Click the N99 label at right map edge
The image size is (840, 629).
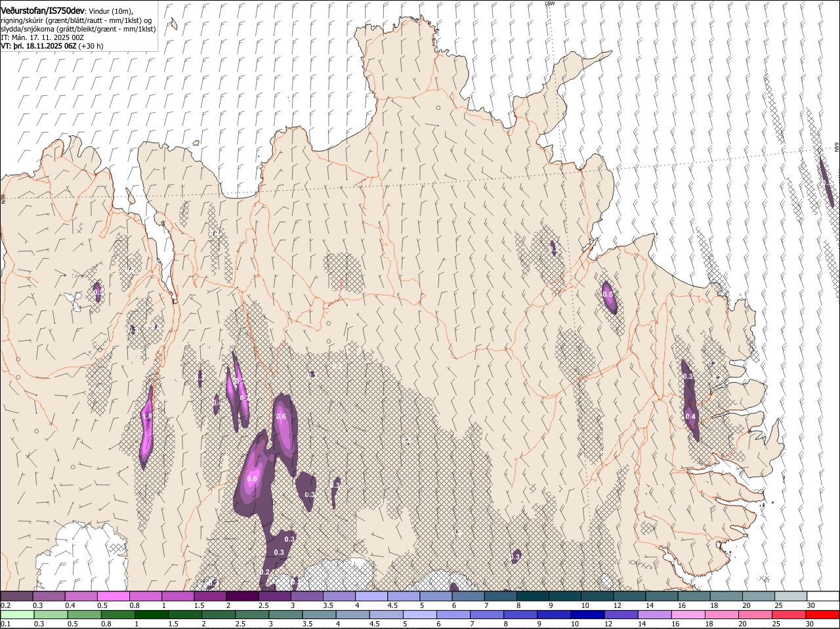(x=837, y=147)
